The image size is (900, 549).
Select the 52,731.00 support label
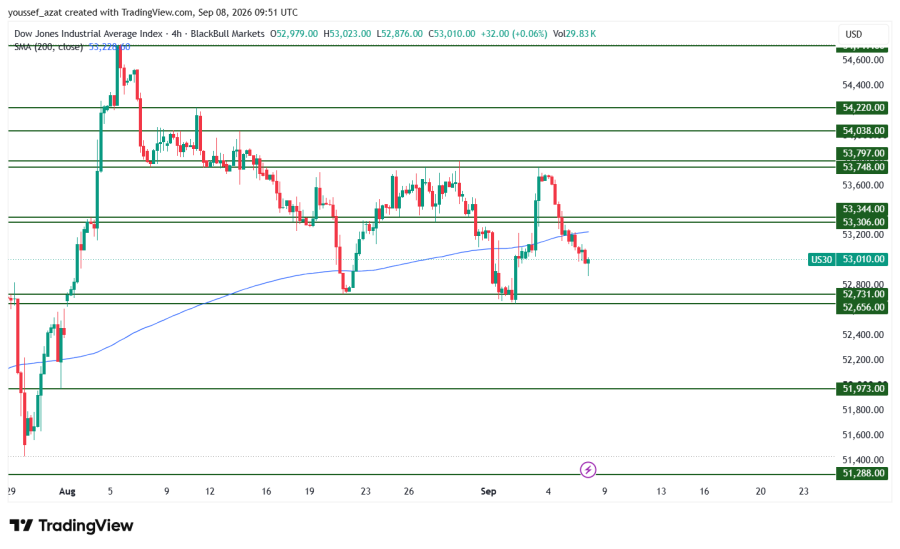tap(862, 295)
